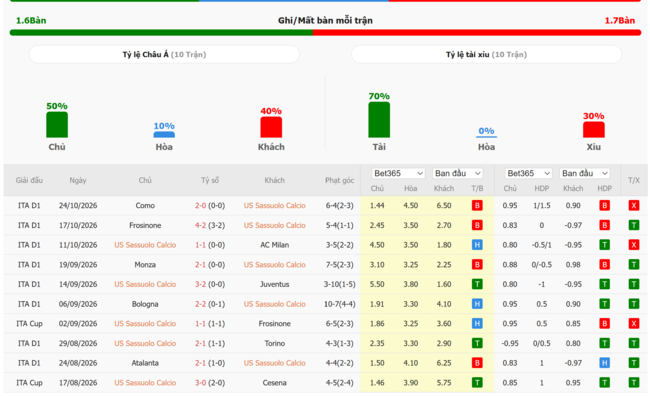Click the red 40% Khách bar
This screenshot has width=650, height=396.
pos(271,127)
